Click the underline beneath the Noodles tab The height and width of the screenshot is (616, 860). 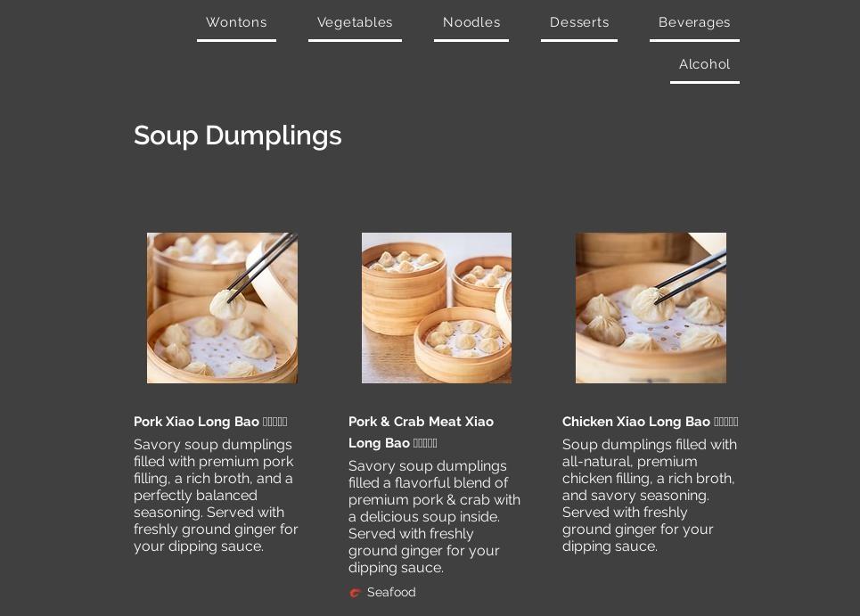tap(471, 40)
